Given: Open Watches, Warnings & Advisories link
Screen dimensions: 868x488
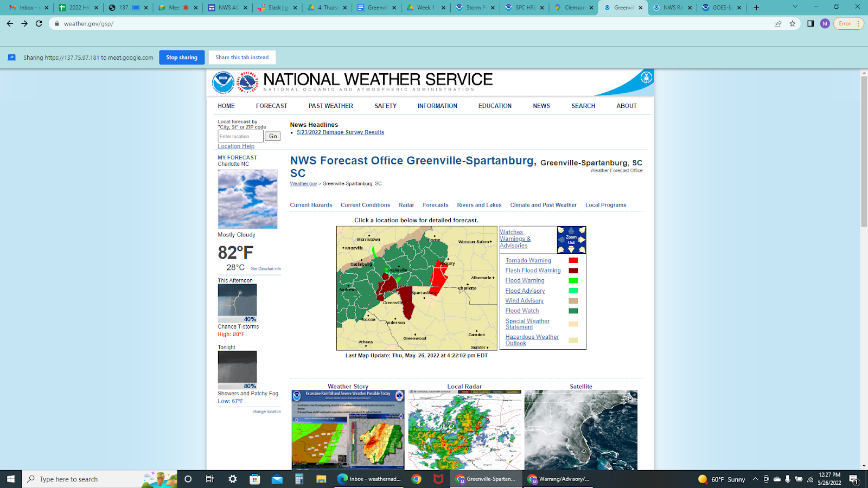Looking at the screenshot, I should 515,239.
